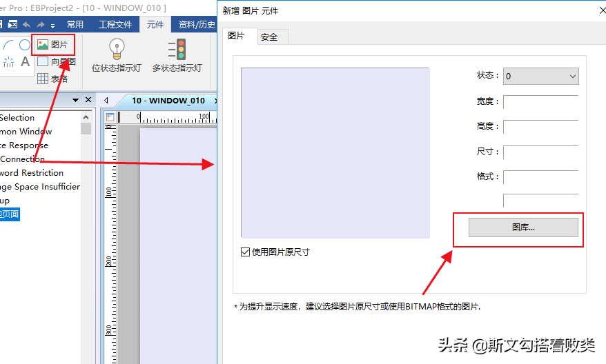Image resolution: width=606 pixels, height=364 pixels.
Task: Close the left side panel with X
Action: point(88,101)
